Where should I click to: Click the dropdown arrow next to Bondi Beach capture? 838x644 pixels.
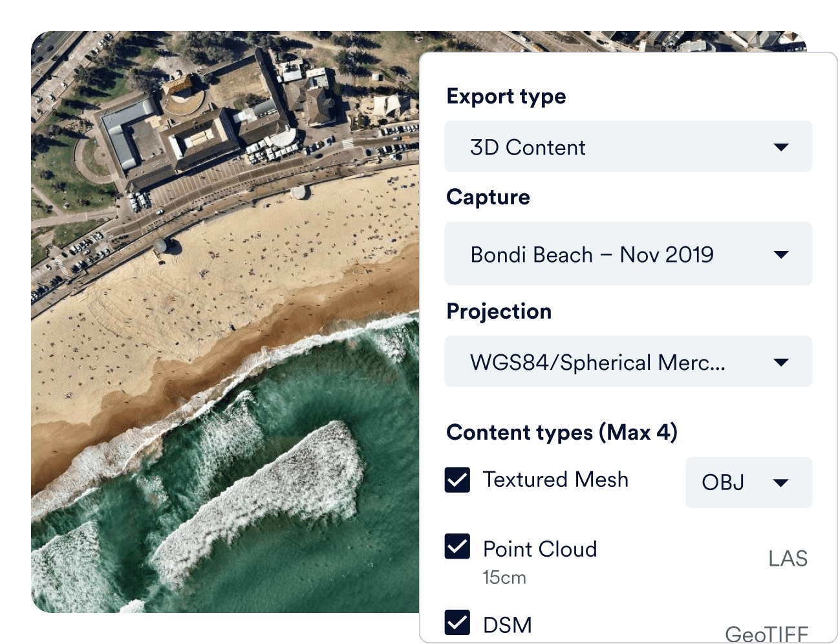pyautogui.click(x=782, y=253)
